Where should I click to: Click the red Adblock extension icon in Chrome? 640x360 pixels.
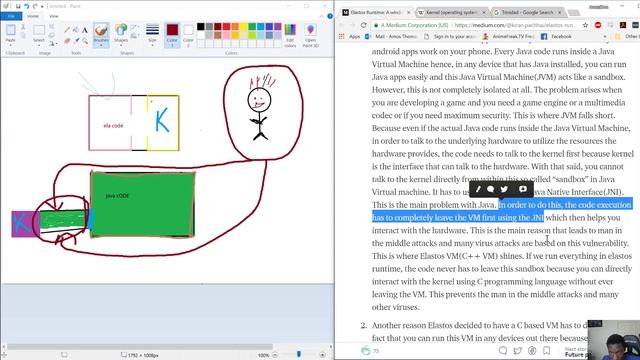pos(598,25)
